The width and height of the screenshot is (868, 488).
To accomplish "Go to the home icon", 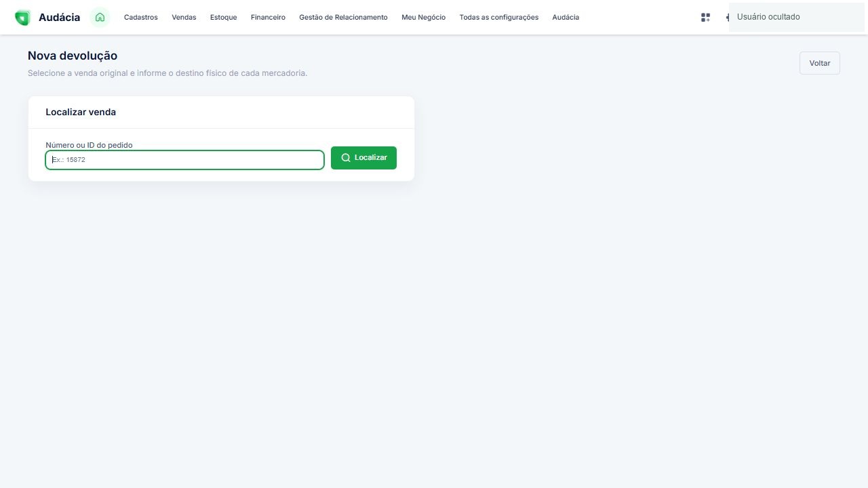I will pyautogui.click(x=100, y=18).
